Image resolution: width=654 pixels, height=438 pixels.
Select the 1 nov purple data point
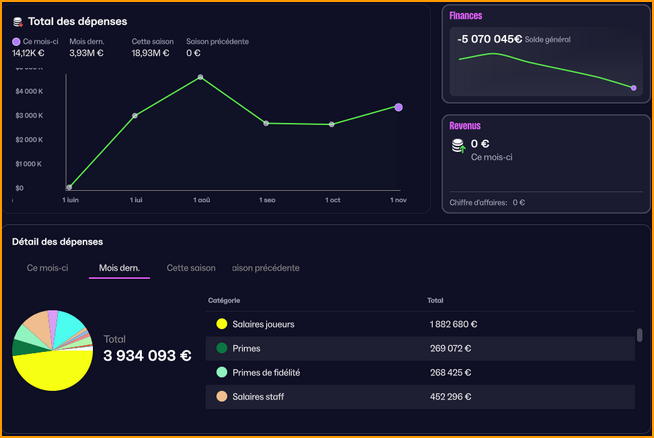(x=398, y=107)
